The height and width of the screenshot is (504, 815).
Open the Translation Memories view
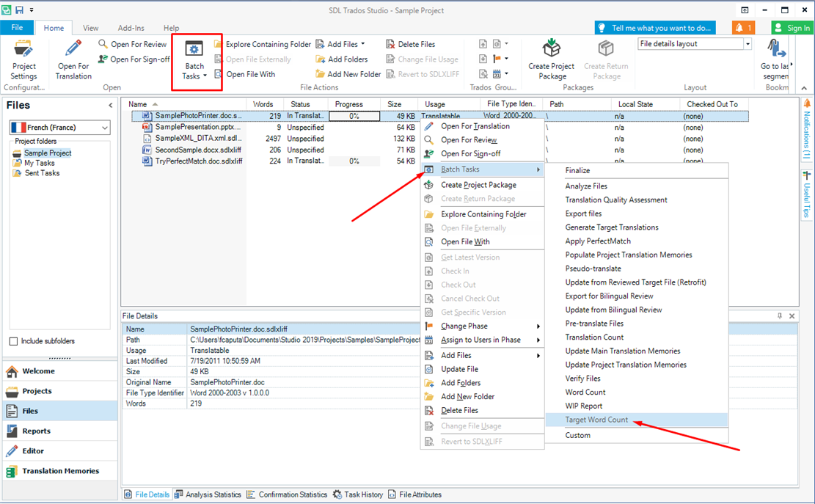pos(60,471)
